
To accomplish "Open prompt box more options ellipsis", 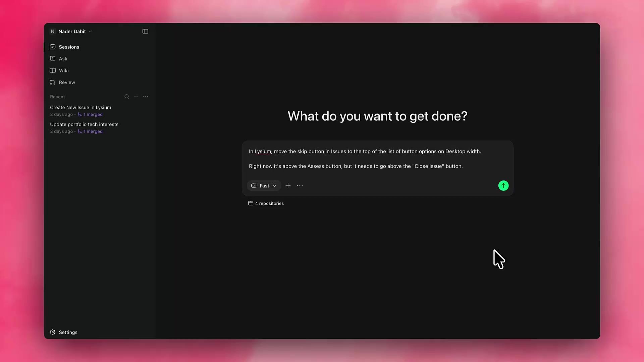I will 300,186.
